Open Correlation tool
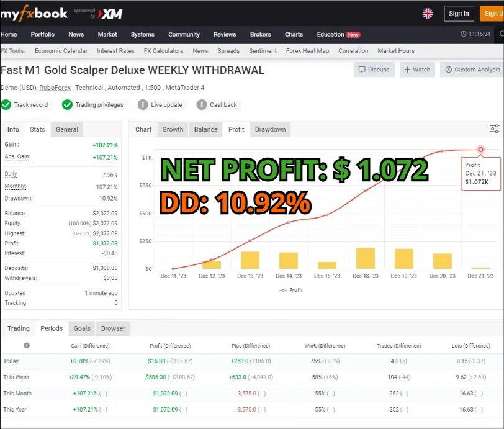 (x=353, y=51)
